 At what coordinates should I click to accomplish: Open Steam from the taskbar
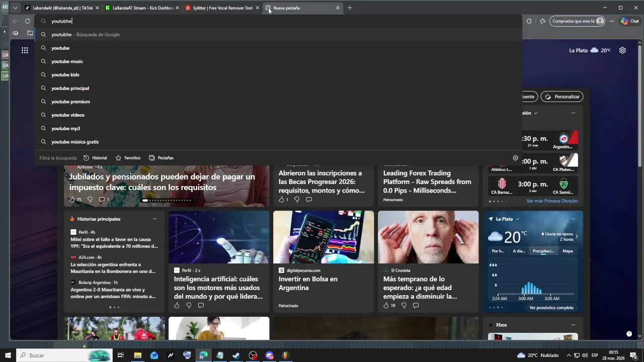click(236, 355)
